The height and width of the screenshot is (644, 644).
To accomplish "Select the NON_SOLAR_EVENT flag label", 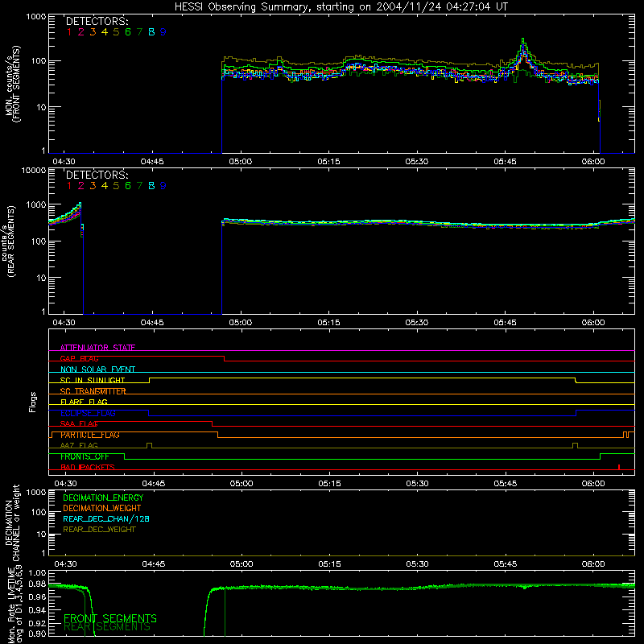I will pyautogui.click(x=97, y=369).
